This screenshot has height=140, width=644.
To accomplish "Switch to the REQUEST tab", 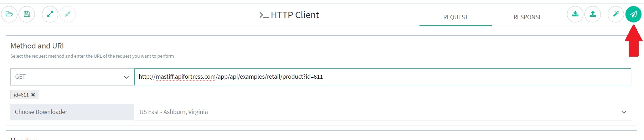I will [455, 17].
